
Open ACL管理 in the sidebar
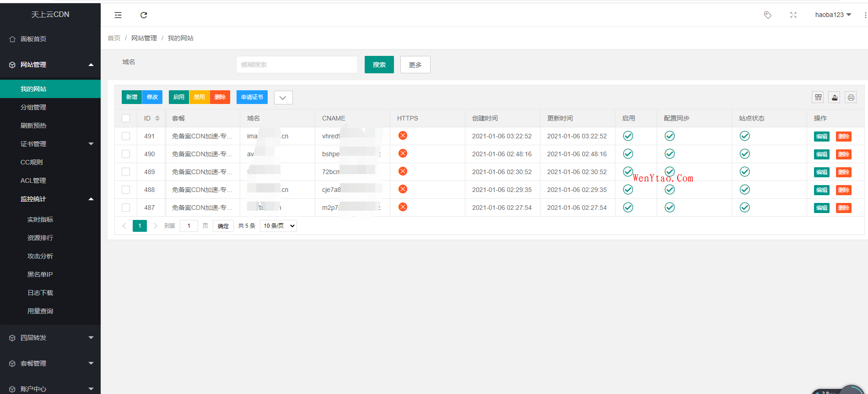(x=50, y=181)
